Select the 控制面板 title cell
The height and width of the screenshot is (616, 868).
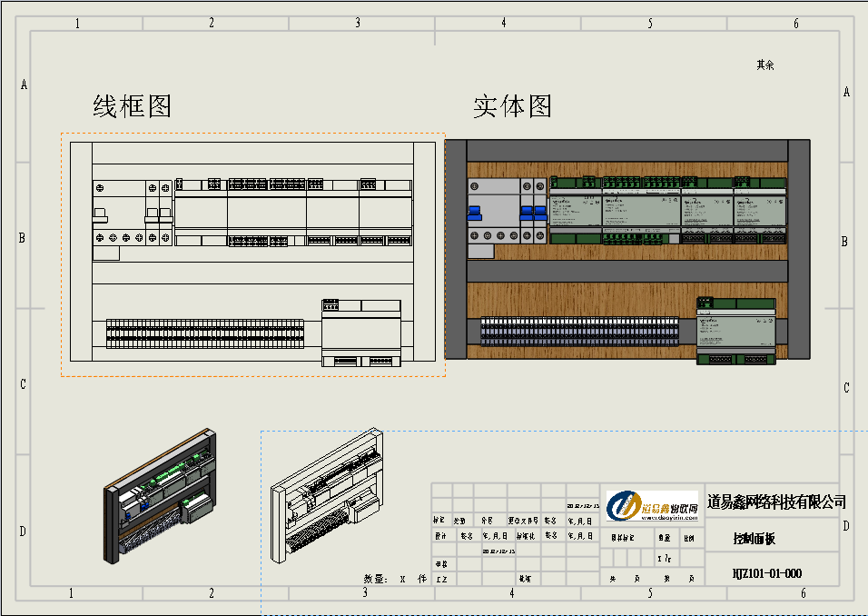[x=754, y=539]
